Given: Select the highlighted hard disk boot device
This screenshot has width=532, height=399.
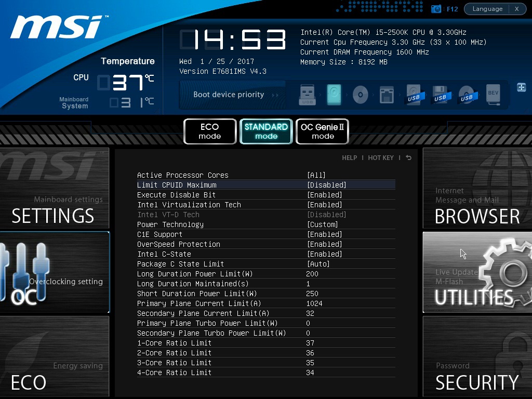Looking at the screenshot, I should [x=334, y=95].
